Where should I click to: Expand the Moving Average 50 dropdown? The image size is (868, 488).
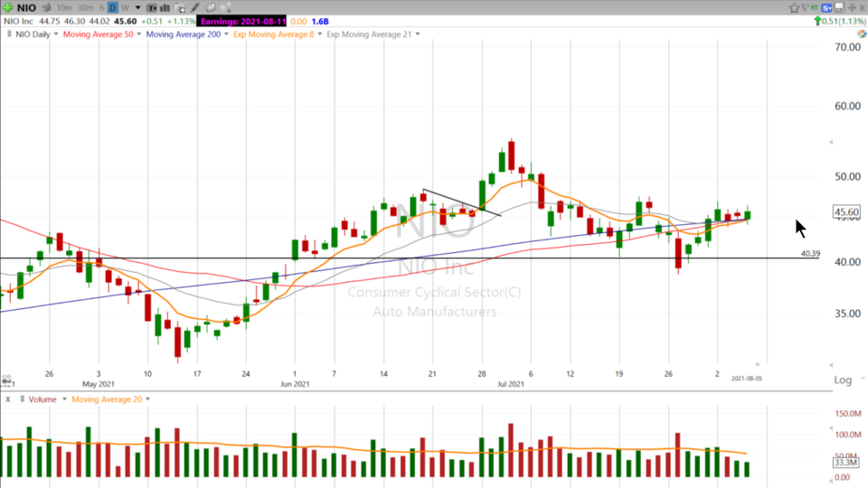pyautogui.click(x=137, y=34)
